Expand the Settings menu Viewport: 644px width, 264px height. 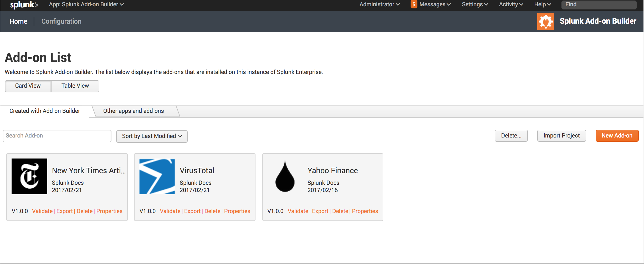point(475,4)
